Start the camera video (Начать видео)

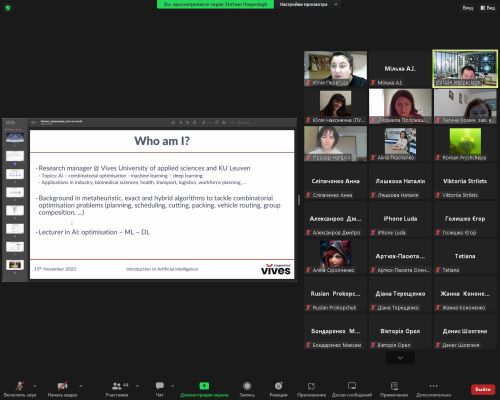point(62,389)
